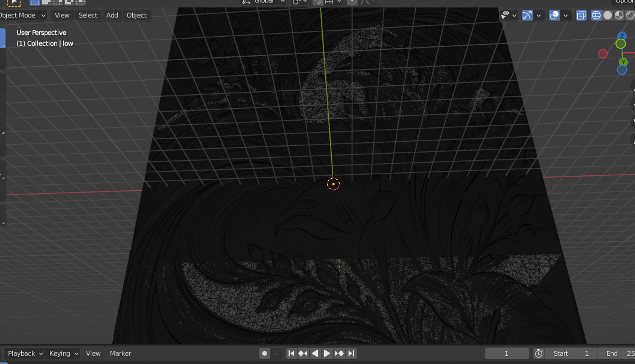The image size is (635, 364).
Task: Expand the auto keyframing options dropdown
Action: tap(276, 354)
